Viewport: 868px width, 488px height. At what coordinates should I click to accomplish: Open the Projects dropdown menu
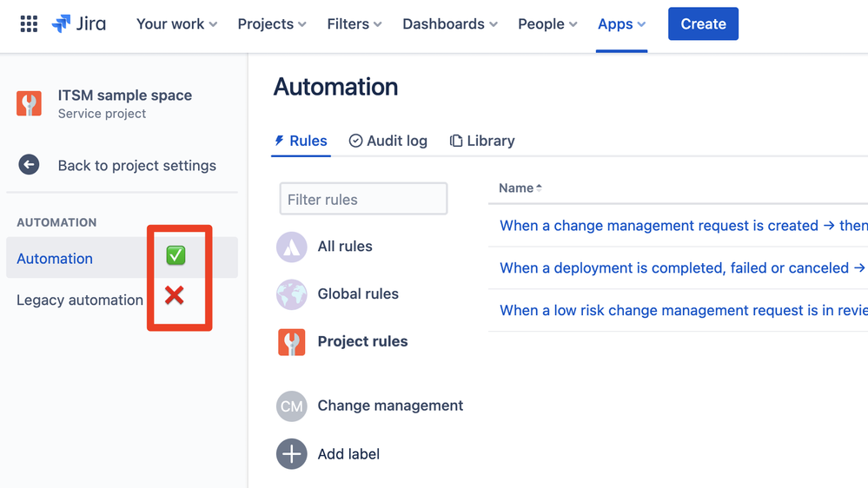(272, 23)
